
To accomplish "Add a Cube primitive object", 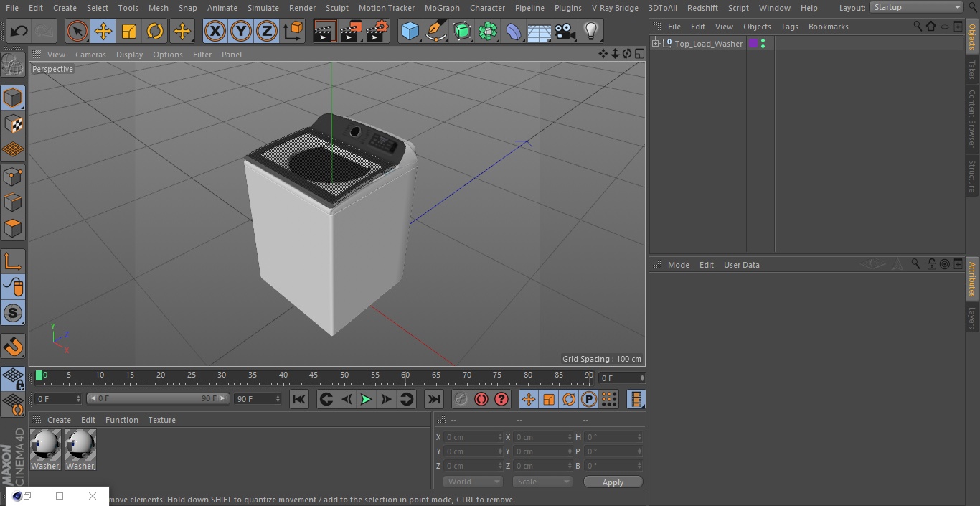I will click(410, 31).
